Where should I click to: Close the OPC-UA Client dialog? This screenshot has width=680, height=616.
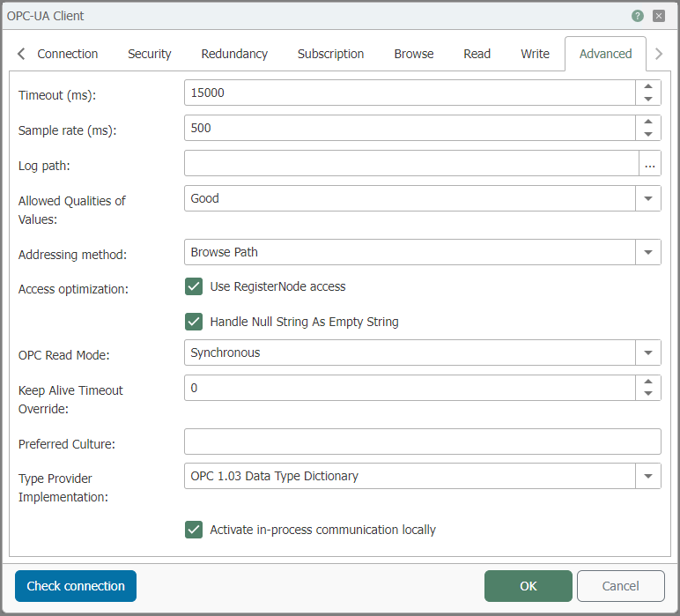coord(659,16)
